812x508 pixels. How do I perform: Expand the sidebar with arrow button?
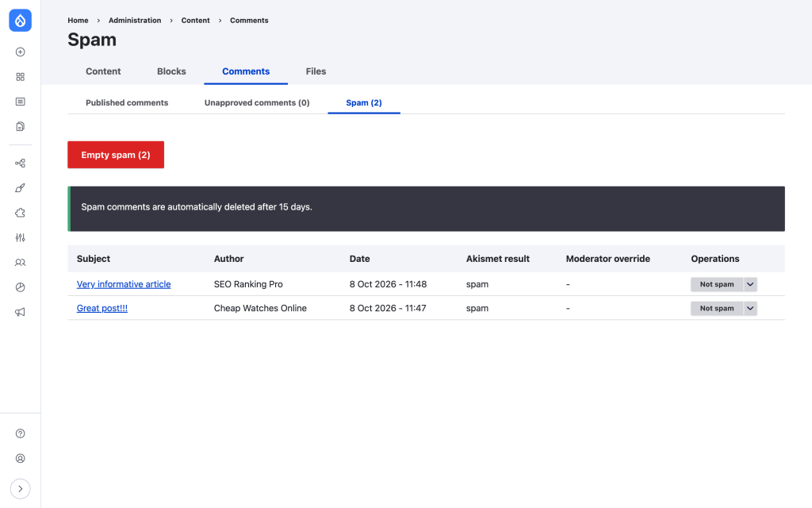(x=20, y=489)
